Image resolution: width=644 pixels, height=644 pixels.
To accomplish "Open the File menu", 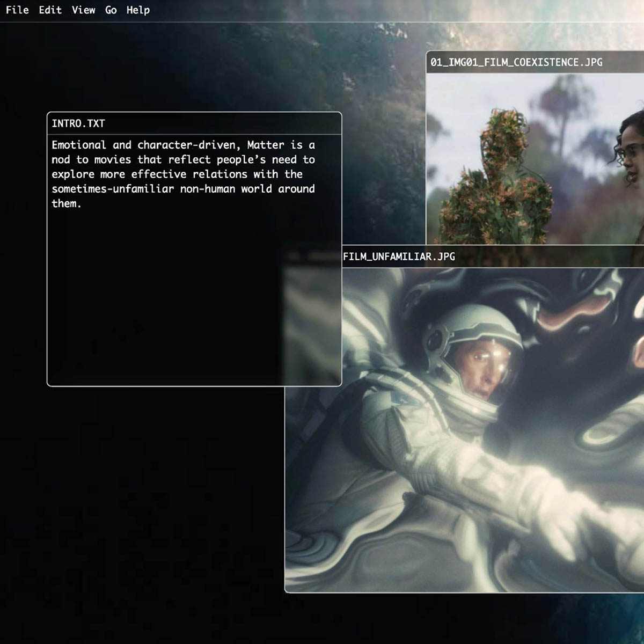I will 17,10.
